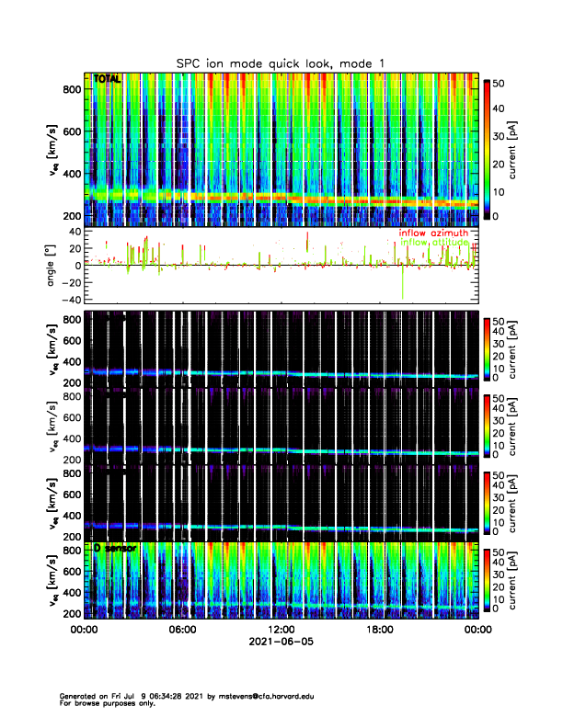Click the color bar beside the D sensor panel
563x728 pixels.
(x=487, y=578)
